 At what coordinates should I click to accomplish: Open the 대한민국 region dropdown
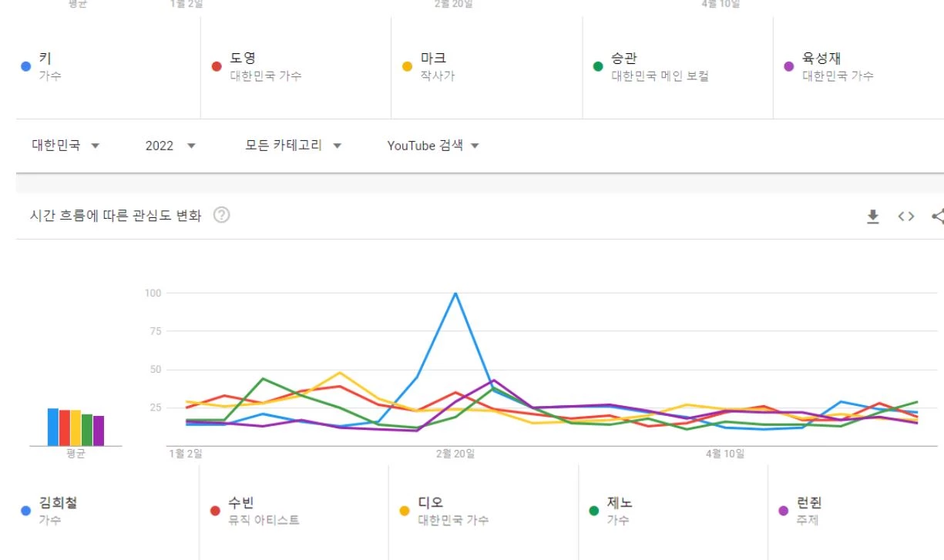pyautogui.click(x=66, y=146)
